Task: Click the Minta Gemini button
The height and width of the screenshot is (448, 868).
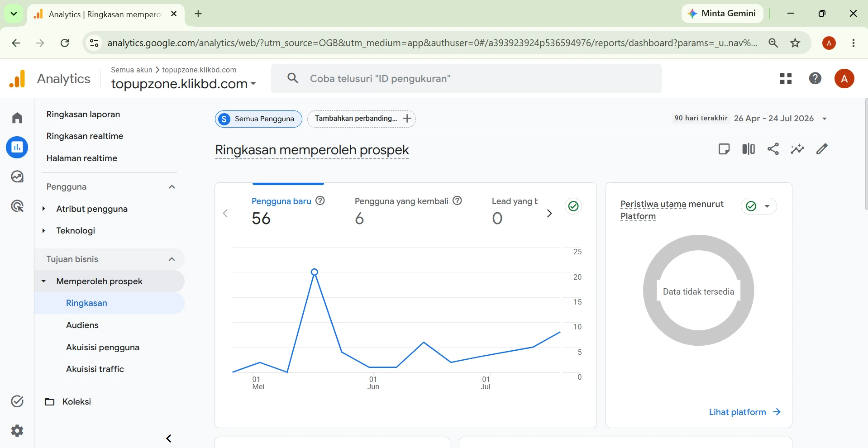Action: pos(722,14)
